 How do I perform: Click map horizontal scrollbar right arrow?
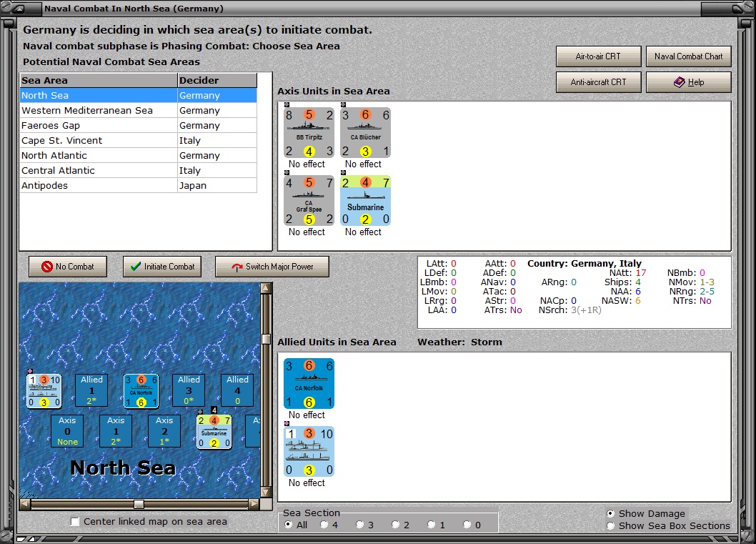(254, 504)
